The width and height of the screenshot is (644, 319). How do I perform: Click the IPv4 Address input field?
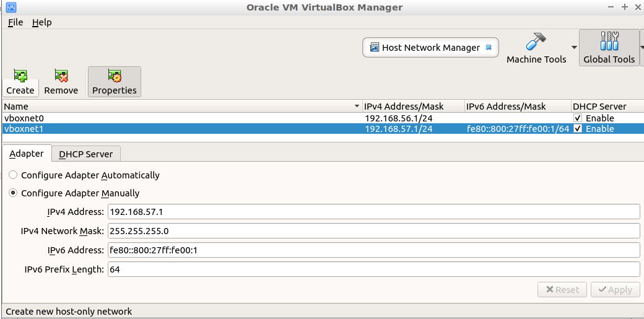[x=374, y=212]
